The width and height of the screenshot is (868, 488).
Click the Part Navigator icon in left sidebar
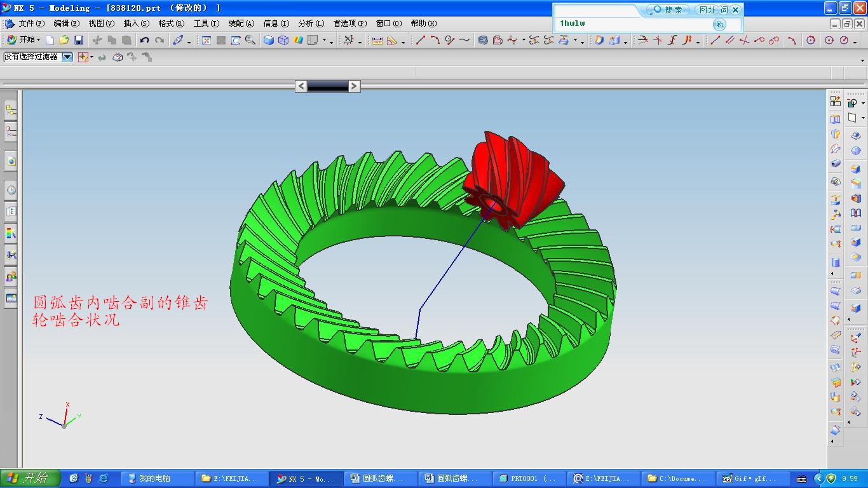(x=11, y=132)
